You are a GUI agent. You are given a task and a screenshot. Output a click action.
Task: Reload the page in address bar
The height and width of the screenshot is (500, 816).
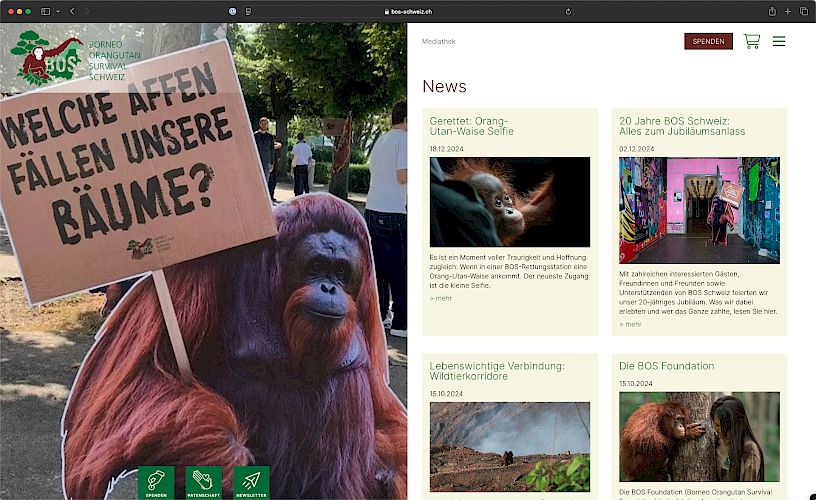(569, 11)
